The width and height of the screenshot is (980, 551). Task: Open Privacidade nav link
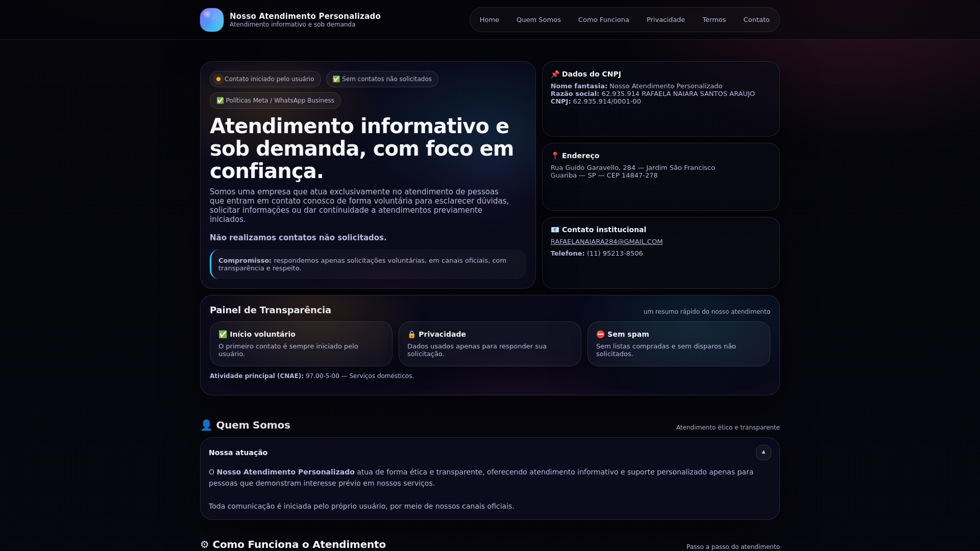[666, 20]
